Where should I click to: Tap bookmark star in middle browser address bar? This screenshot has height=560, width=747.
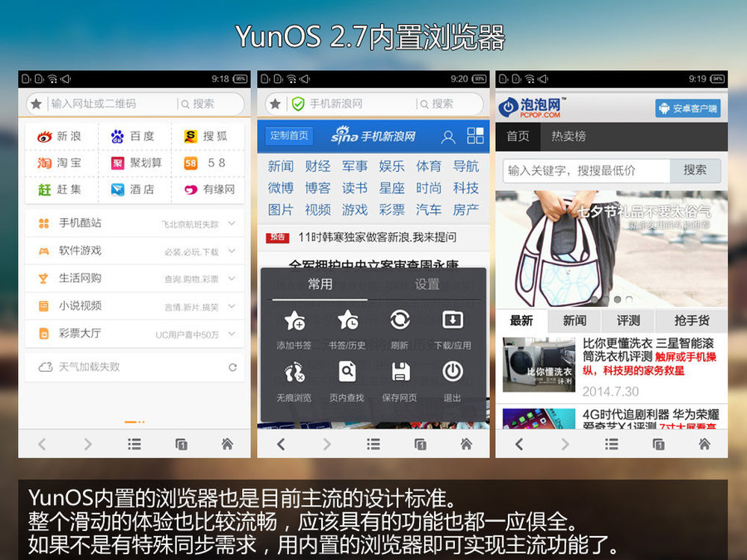coord(275,104)
